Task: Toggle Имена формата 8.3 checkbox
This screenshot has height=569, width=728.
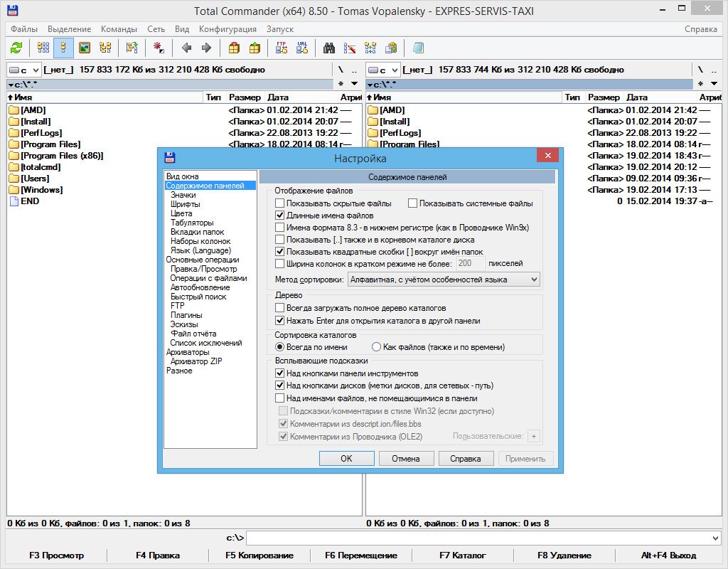Action: point(279,228)
